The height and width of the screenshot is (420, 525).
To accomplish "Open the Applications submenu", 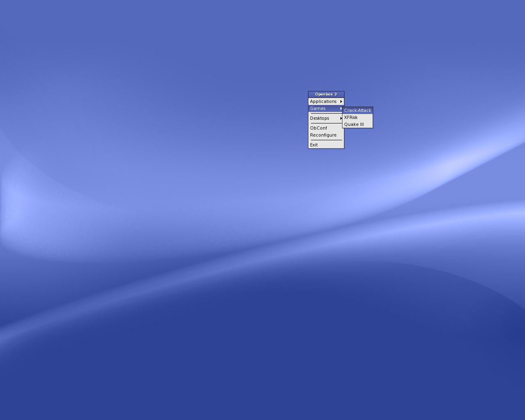I will pyautogui.click(x=326, y=101).
